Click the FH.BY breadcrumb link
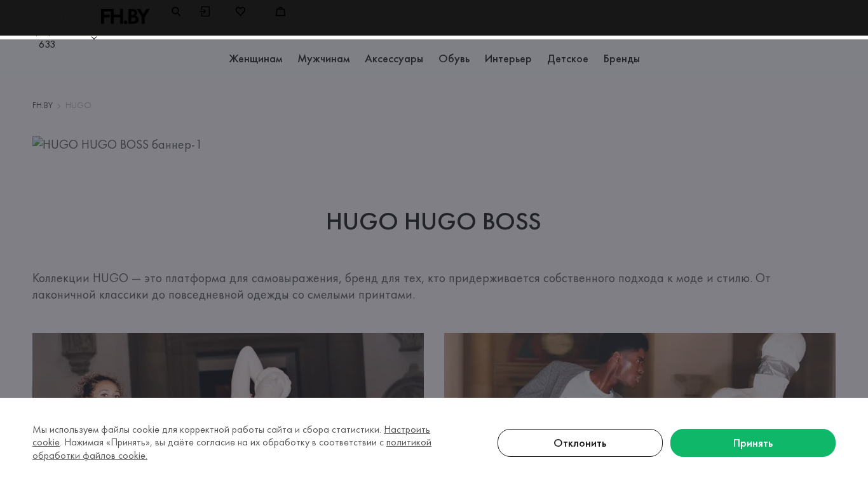The width and height of the screenshot is (868, 488). tap(43, 105)
